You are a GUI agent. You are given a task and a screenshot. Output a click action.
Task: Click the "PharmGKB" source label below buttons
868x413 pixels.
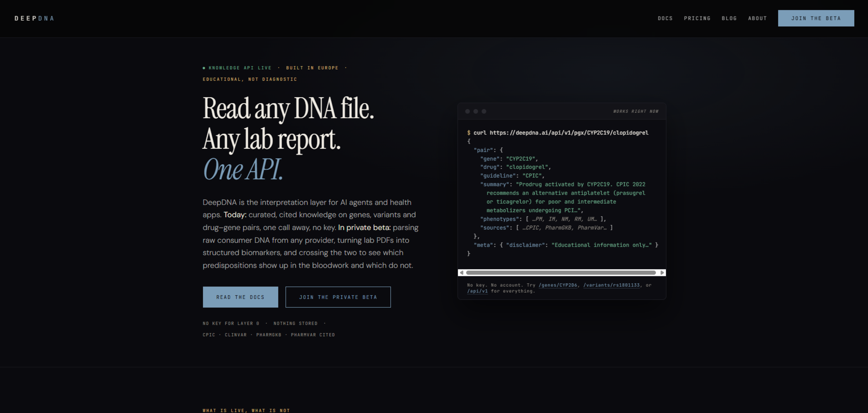coord(269,335)
